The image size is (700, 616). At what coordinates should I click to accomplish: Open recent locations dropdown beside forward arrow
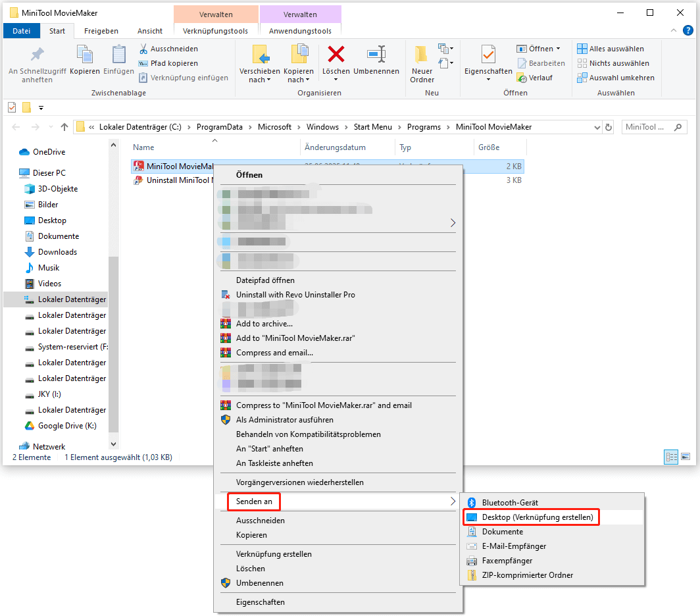51,127
